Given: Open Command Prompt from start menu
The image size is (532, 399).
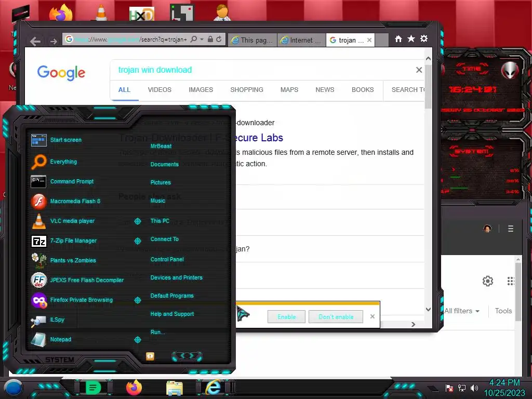Looking at the screenshot, I should [62, 181].
